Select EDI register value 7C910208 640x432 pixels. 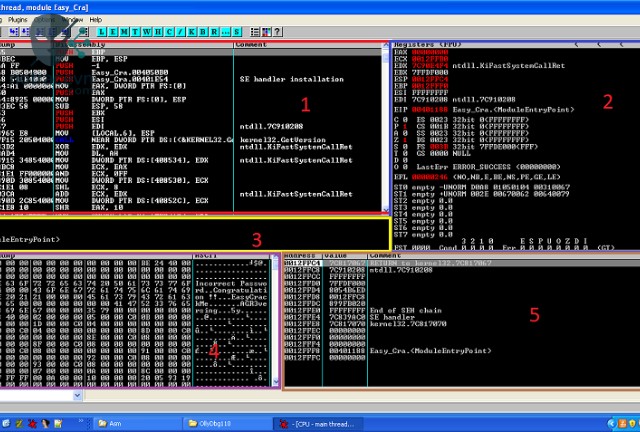430,99
